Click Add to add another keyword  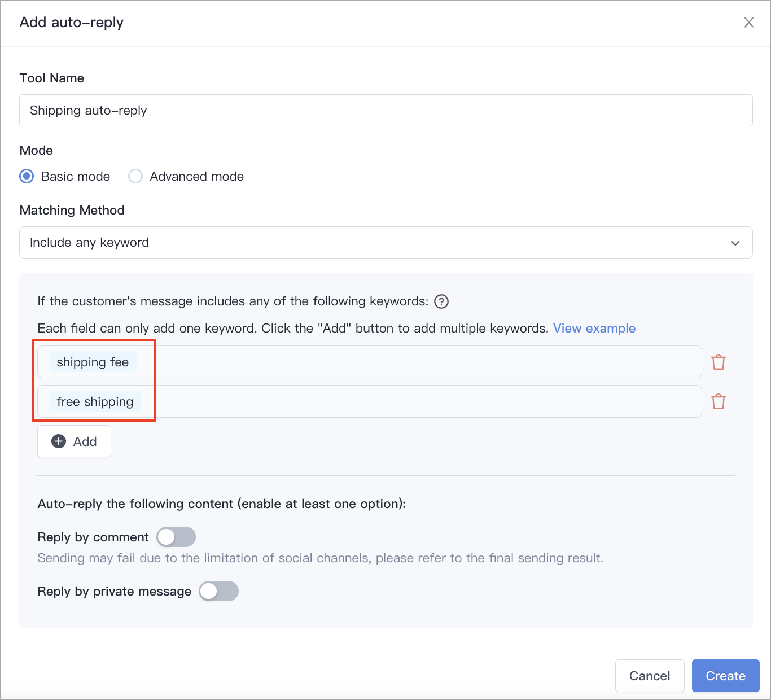pyautogui.click(x=74, y=441)
